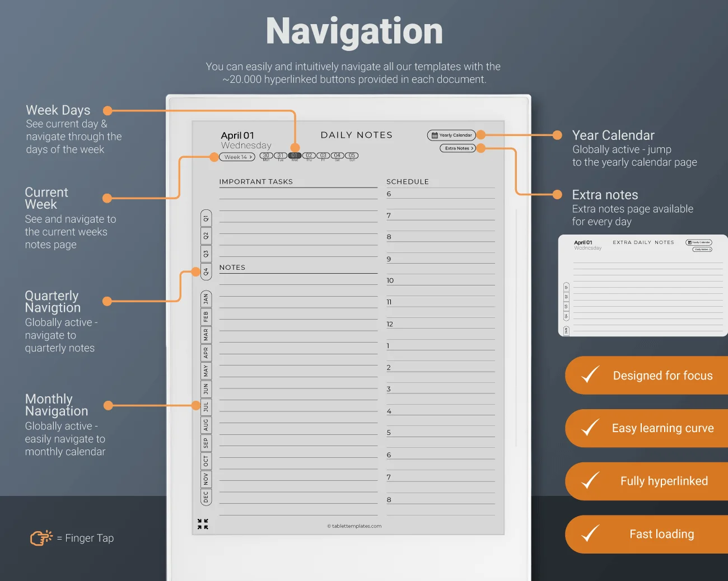Switch to the DEC month side tab

(x=206, y=496)
